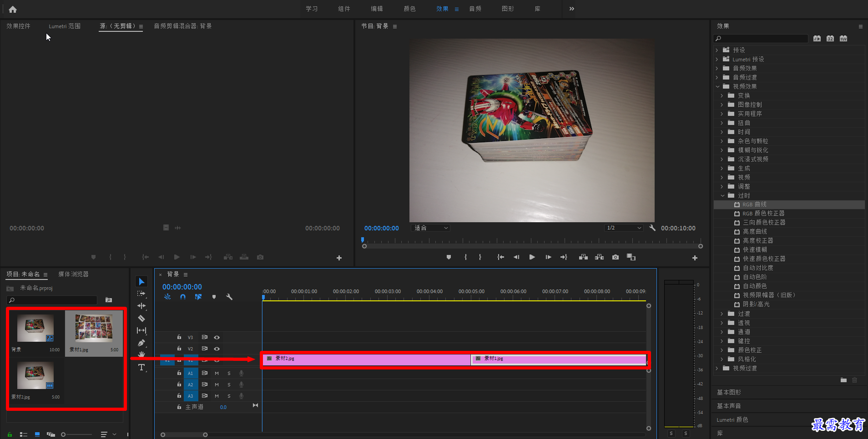The image size is (868, 439).
Task: Open 媒体浏览器 tab
Action: coord(73,274)
